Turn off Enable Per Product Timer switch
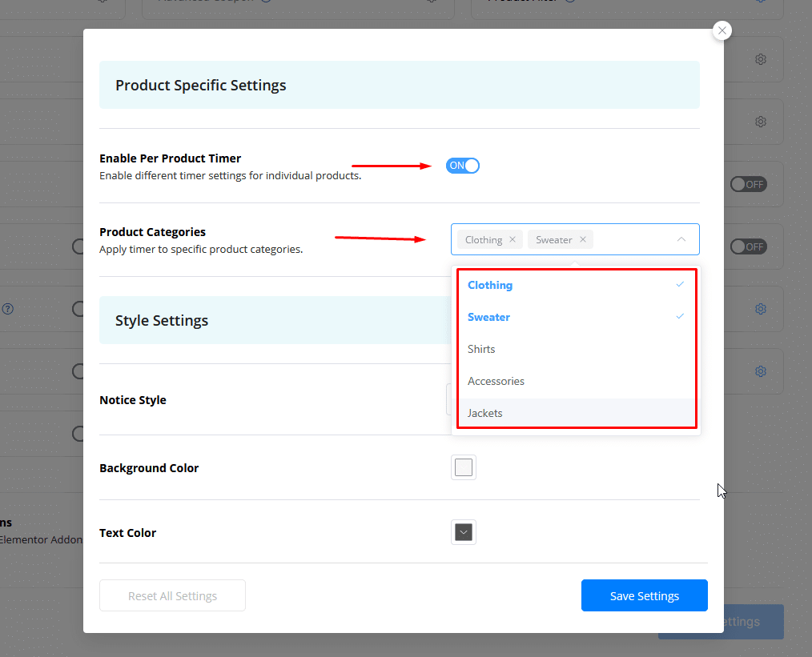 pos(463,166)
